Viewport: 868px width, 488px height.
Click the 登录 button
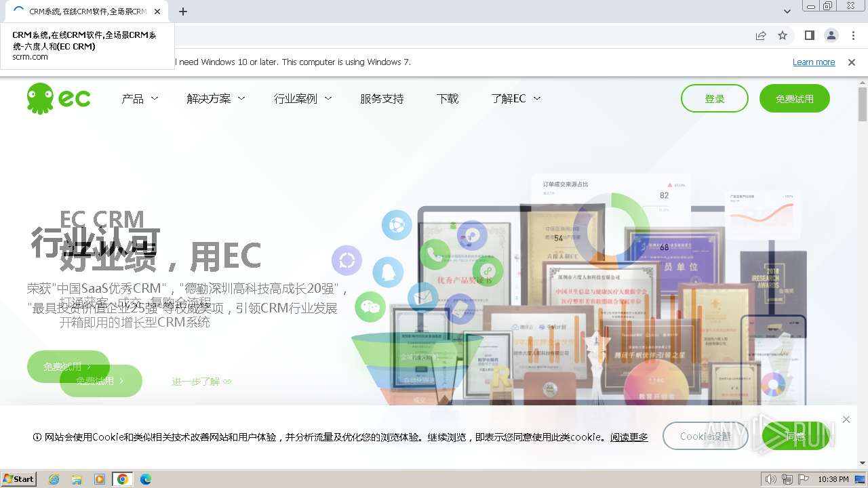[715, 98]
